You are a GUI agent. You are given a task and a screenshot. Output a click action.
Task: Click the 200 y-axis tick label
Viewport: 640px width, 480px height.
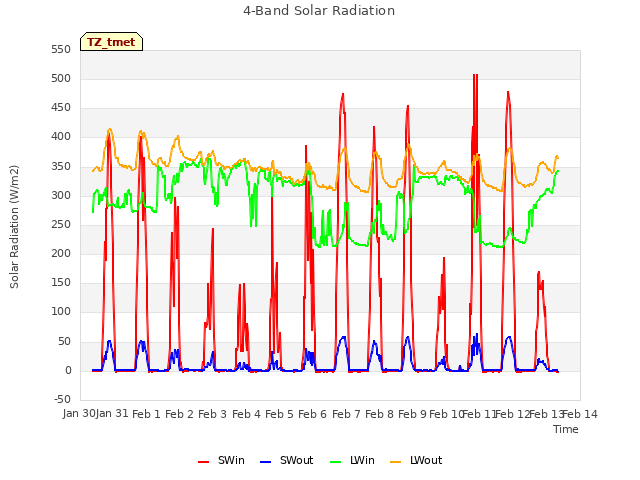61,253
